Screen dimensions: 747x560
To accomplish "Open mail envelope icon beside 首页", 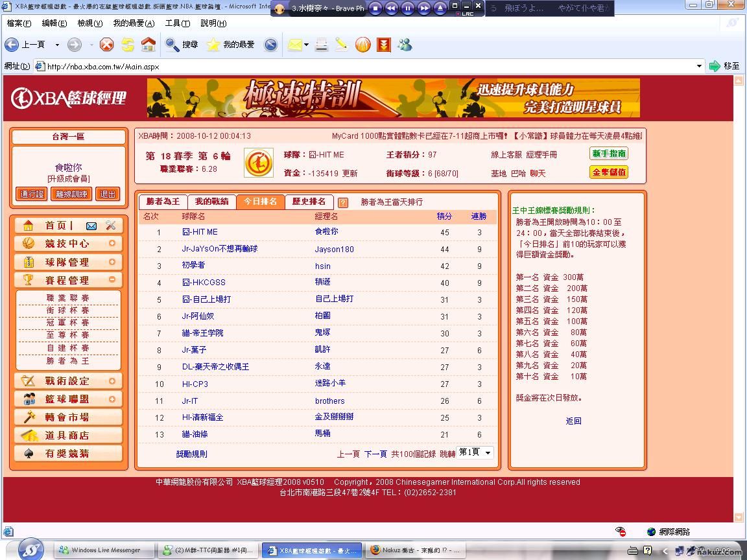I will (x=91, y=226).
